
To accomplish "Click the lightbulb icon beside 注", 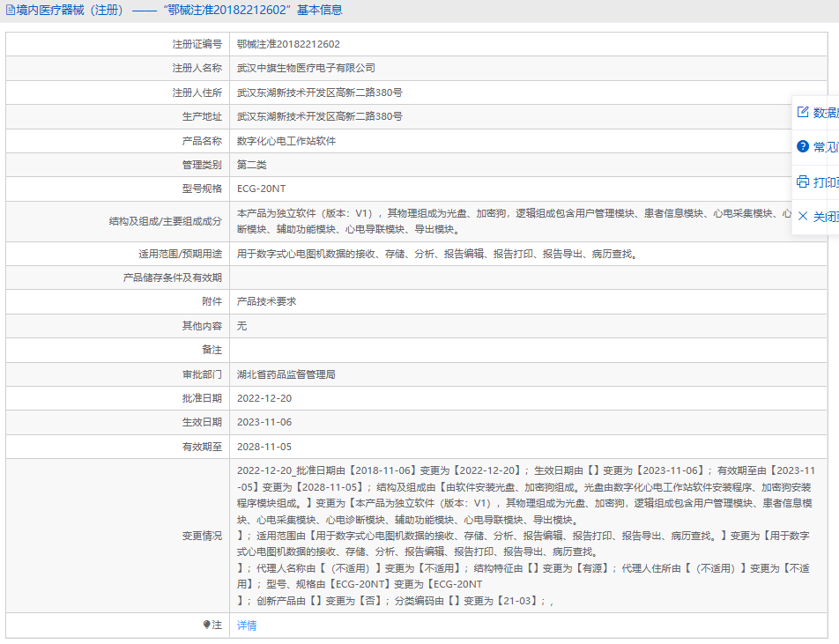I will (206, 625).
